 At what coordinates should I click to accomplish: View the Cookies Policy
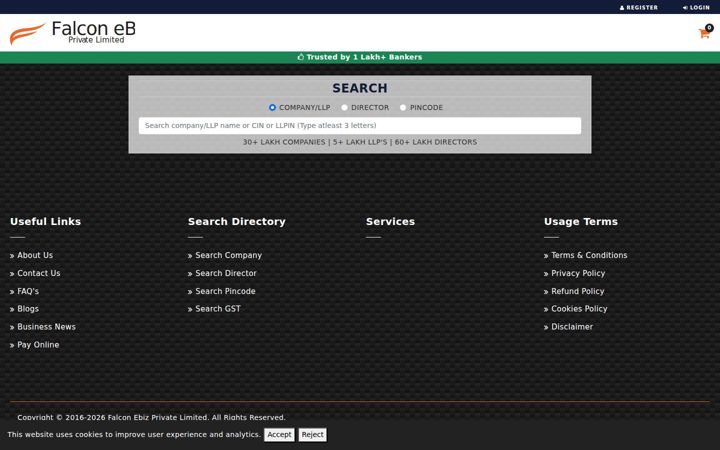579,309
